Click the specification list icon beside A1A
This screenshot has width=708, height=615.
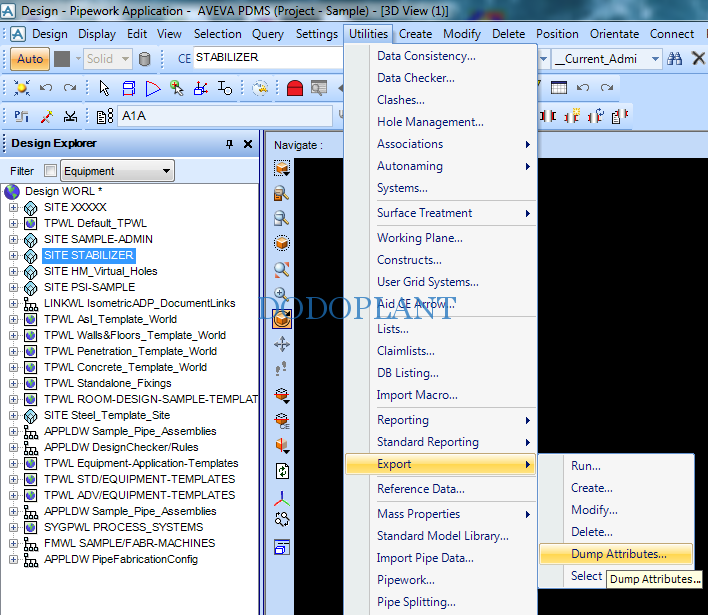point(105,116)
